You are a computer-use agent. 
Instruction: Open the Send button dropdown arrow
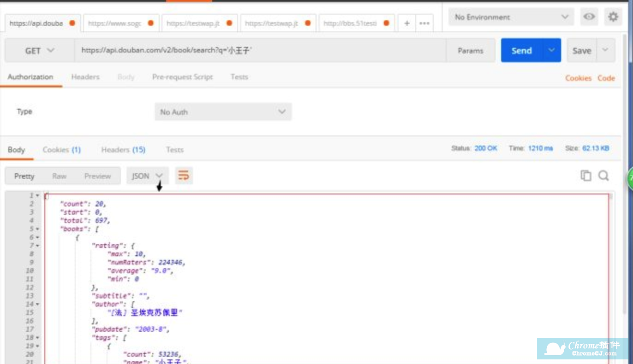click(x=551, y=50)
